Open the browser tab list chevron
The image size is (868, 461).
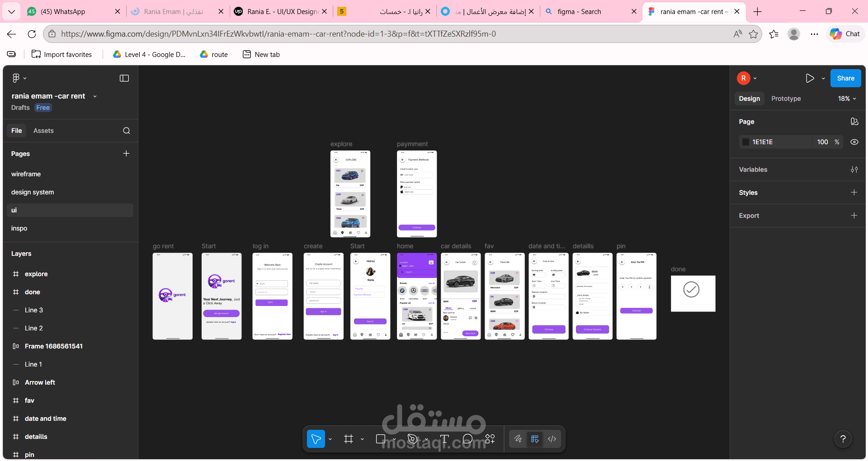click(x=11, y=11)
